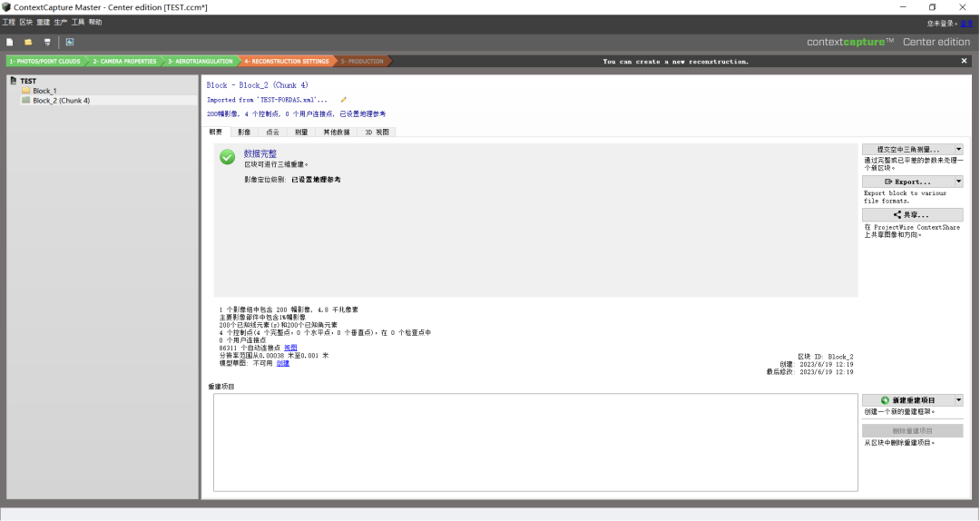Open the 区块 menu
This screenshot has height=521, width=980.
tap(25, 22)
